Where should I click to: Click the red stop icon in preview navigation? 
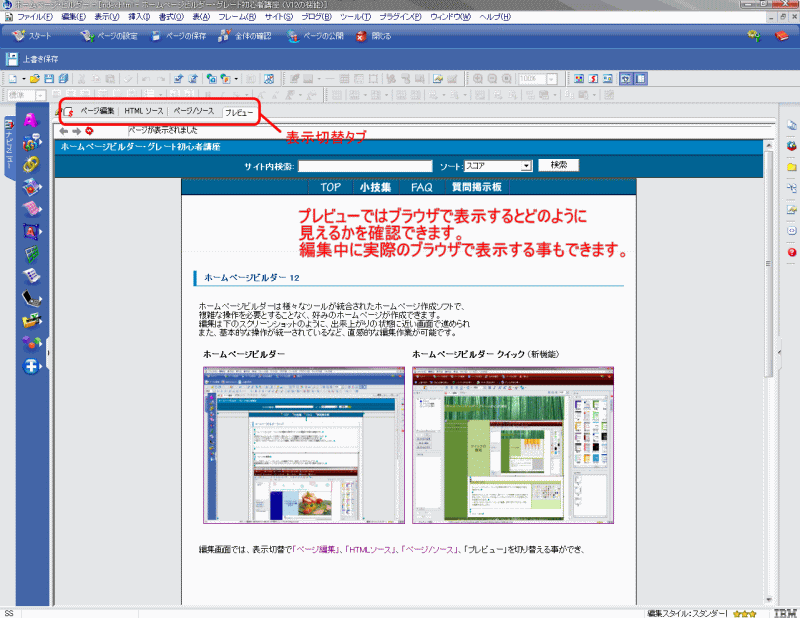click(x=89, y=131)
